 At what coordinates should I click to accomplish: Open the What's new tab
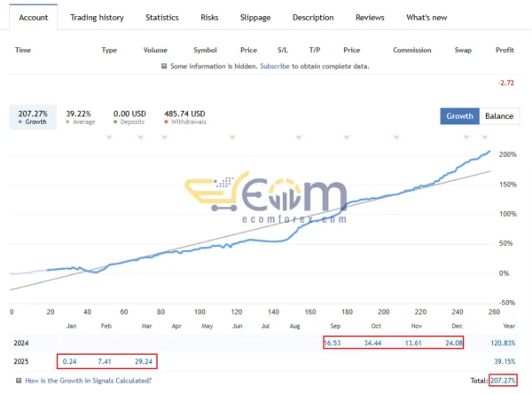[x=426, y=18]
